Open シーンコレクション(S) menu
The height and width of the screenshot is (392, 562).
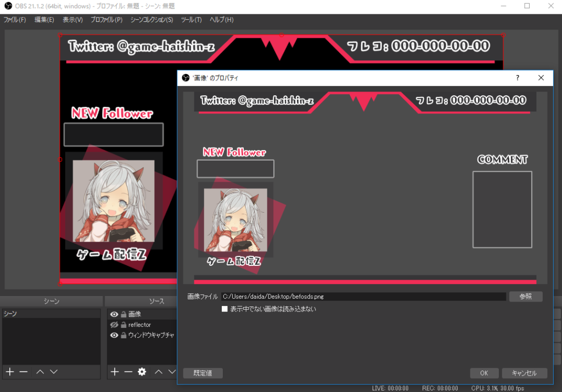tap(151, 20)
